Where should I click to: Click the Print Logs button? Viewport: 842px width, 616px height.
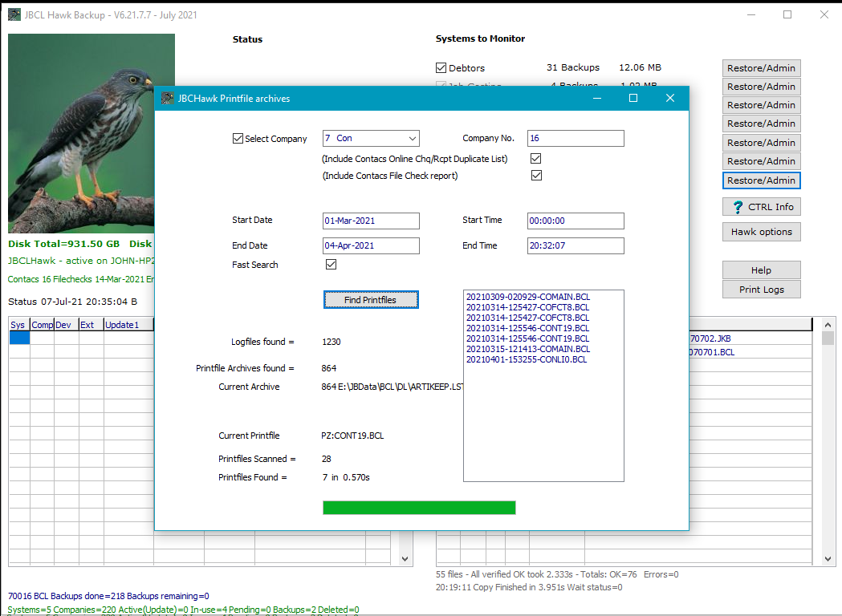[x=761, y=289]
